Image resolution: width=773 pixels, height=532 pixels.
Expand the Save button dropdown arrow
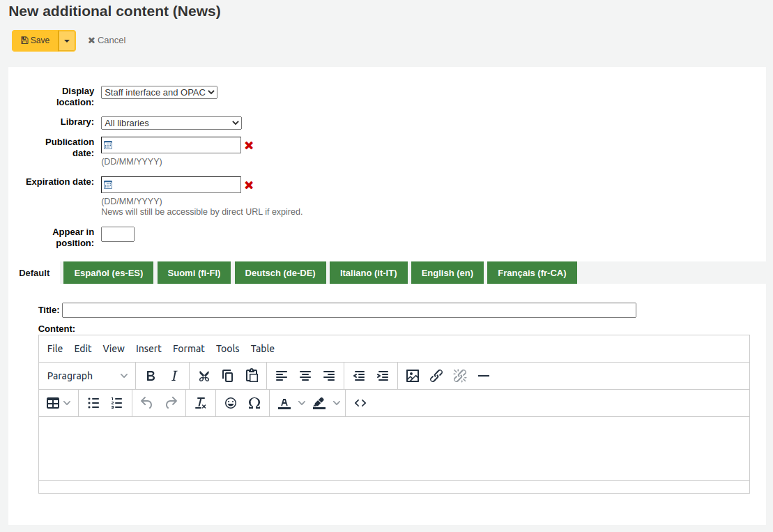67,41
